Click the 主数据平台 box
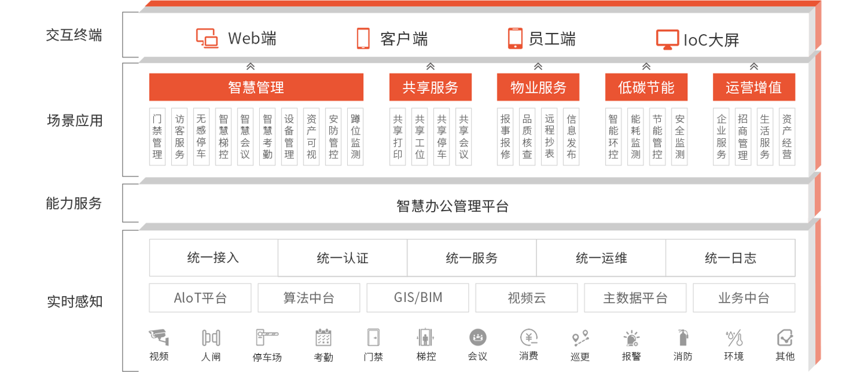The height and width of the screenshot is (372, 868). (635, 298)
